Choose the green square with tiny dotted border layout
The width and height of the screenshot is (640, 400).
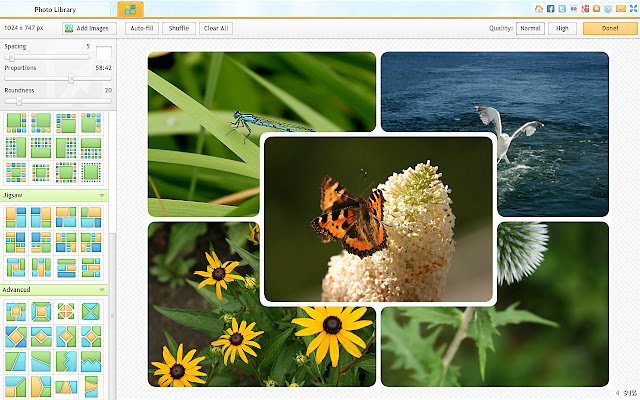[91, 172]
